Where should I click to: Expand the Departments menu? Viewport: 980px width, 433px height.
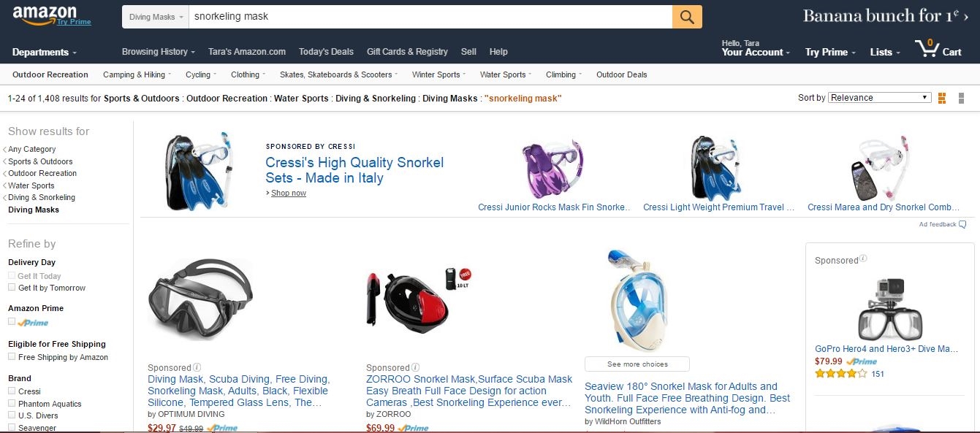click(45, 52)
